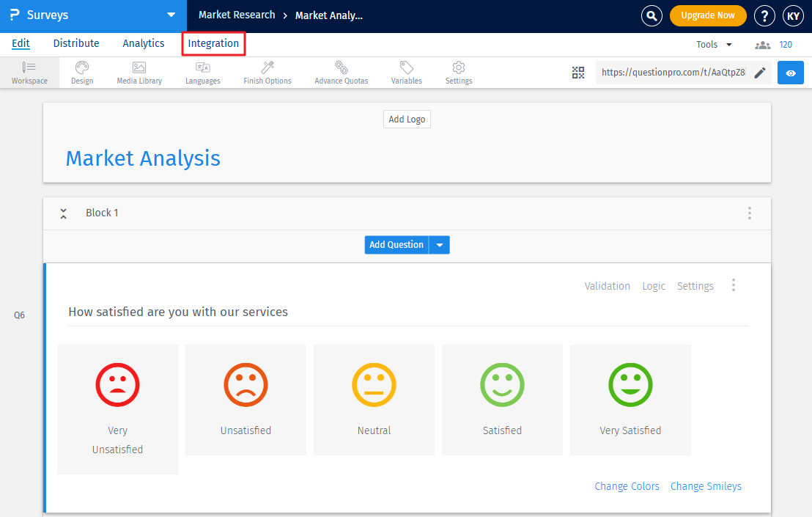The image size is (812, 517).
Task: Click the Change Colors link
Action: click(627, 486)
